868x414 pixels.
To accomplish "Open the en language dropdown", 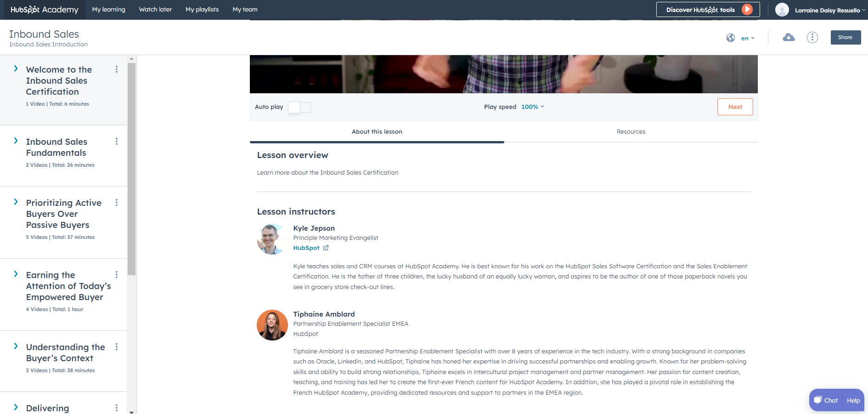I will pyautogui.click(x=748, y=38).
